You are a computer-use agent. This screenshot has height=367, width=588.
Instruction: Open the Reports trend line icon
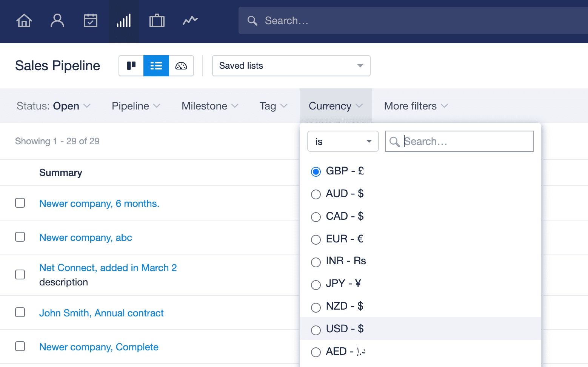tap(190, 20)
